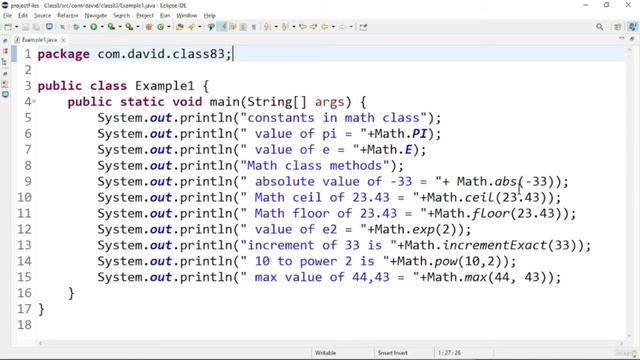Open a terminal from the toolbar
The height and width of the screenshot is (360, 640).
pos(49,27)
